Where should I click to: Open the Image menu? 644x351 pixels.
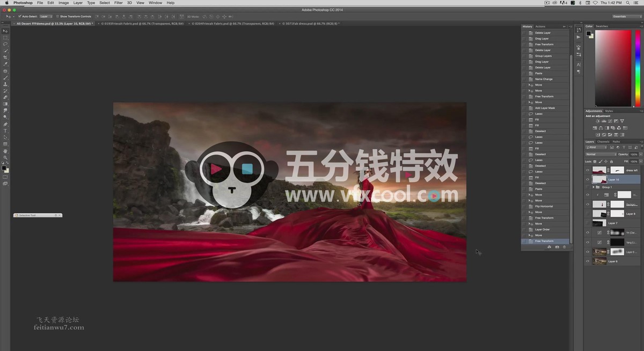63,3
